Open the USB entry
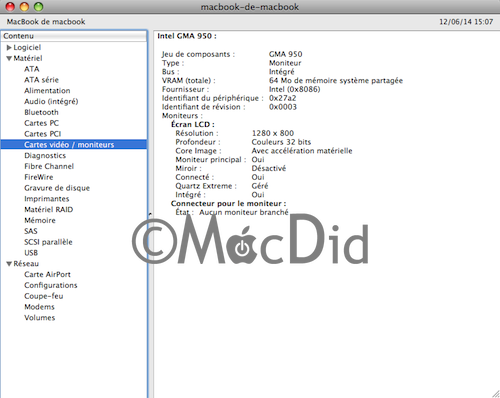This screenshot has width=500, height=398. [31, 253]
